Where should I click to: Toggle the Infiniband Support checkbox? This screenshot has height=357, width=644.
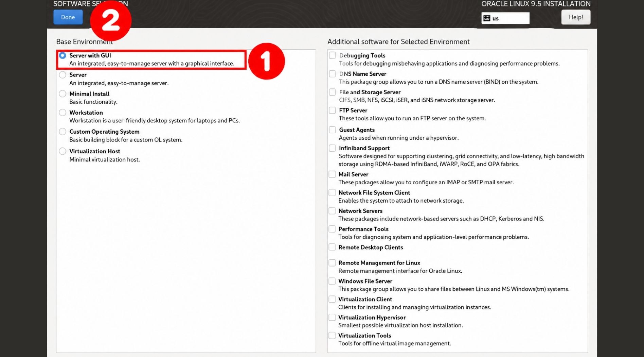[332, 148]
